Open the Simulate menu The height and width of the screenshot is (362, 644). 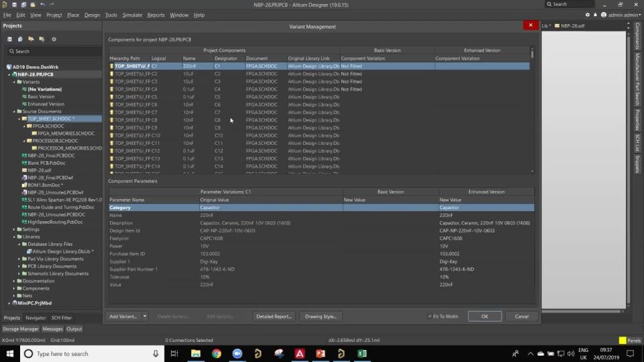coord(132,15)
